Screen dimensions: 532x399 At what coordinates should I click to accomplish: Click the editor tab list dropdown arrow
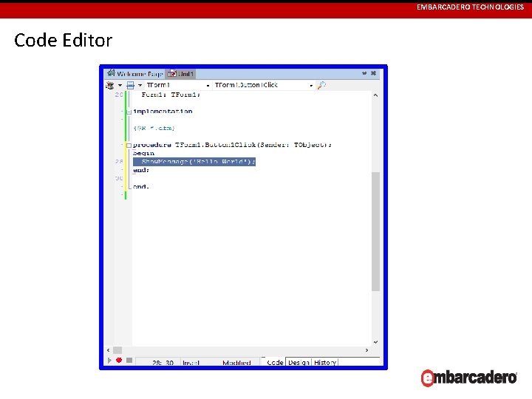pyautogui.click(x=364, y=73)
